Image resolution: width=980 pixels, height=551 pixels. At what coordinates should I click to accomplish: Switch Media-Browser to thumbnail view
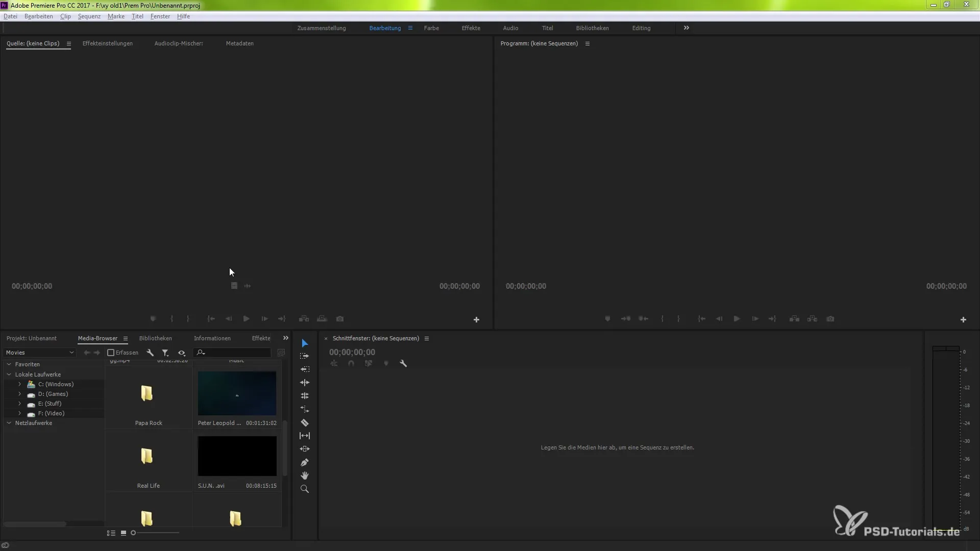tap(124, 533)
